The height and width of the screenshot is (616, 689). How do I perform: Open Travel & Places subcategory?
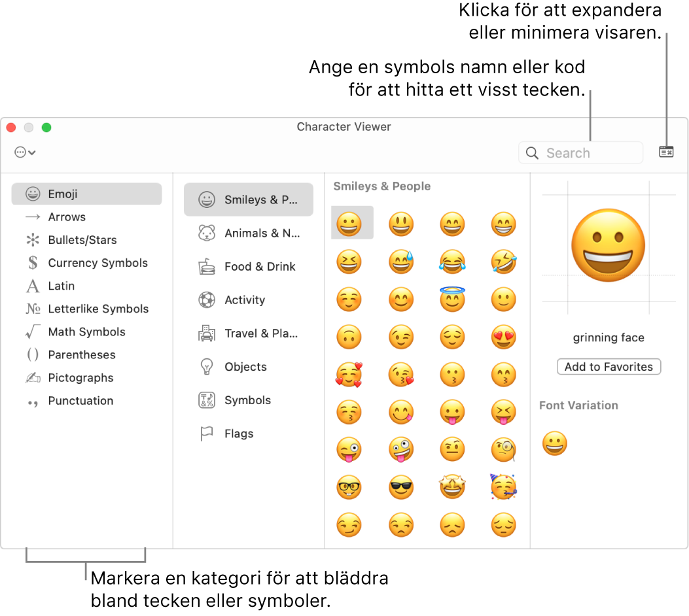[x=248, y=334]
